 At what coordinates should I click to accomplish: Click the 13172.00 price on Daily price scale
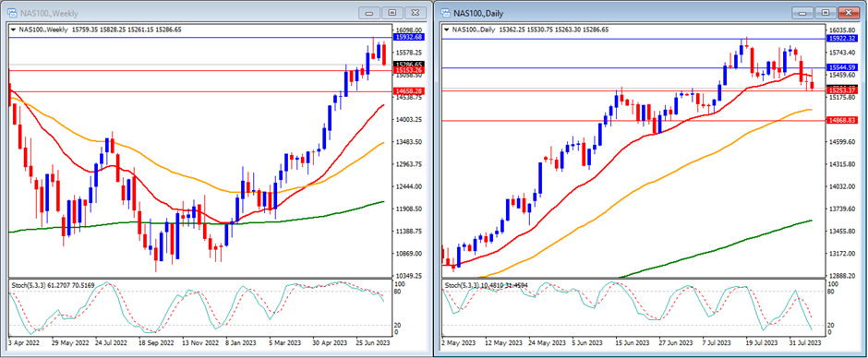click(x=841, y=254)
